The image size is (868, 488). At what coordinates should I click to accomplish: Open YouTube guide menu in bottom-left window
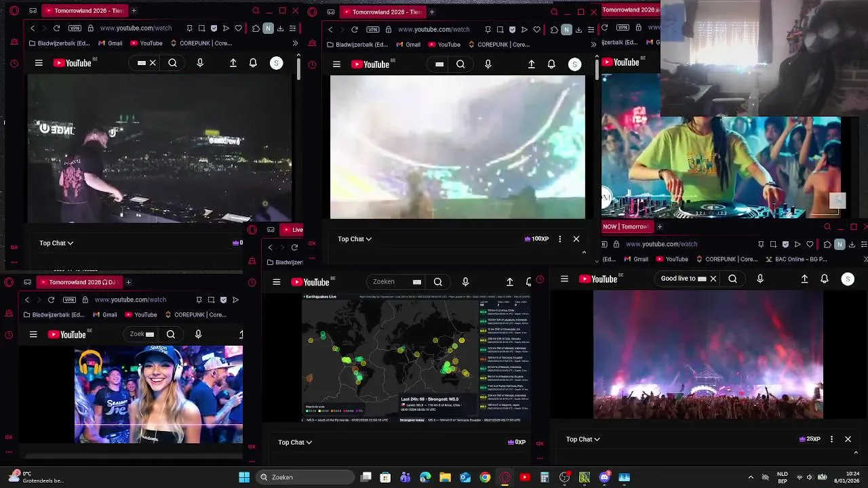[x=33, y=334]
